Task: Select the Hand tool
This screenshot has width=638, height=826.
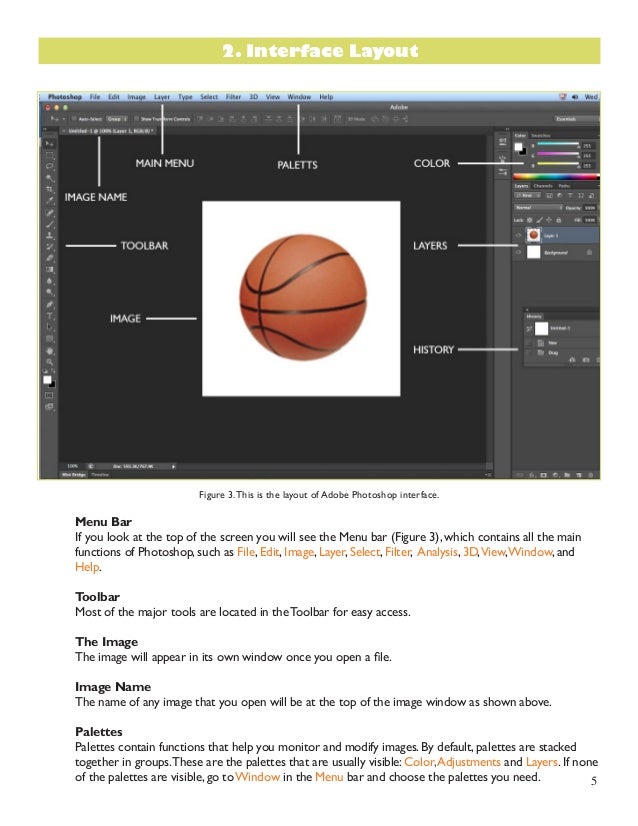Action: click(49, 351)
